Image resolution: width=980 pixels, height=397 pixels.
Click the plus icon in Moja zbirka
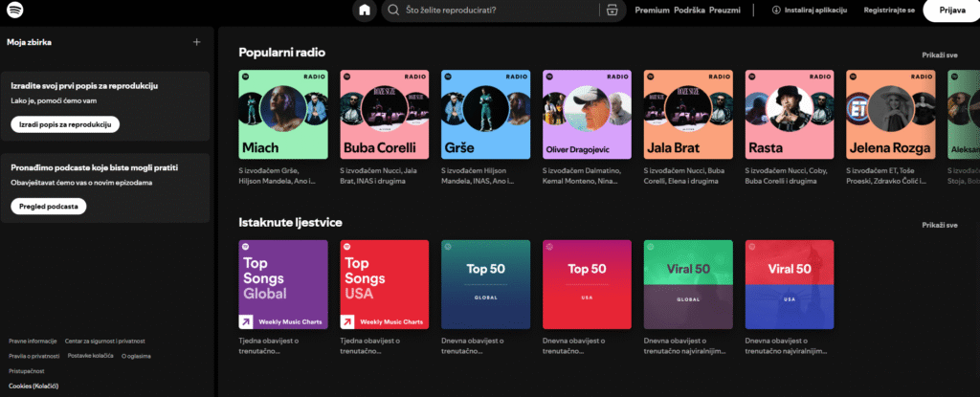click(x=196, y=42)
